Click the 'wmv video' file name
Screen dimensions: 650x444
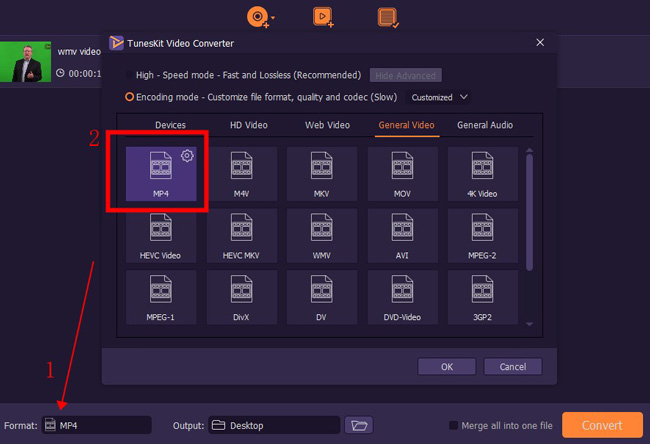79,52
